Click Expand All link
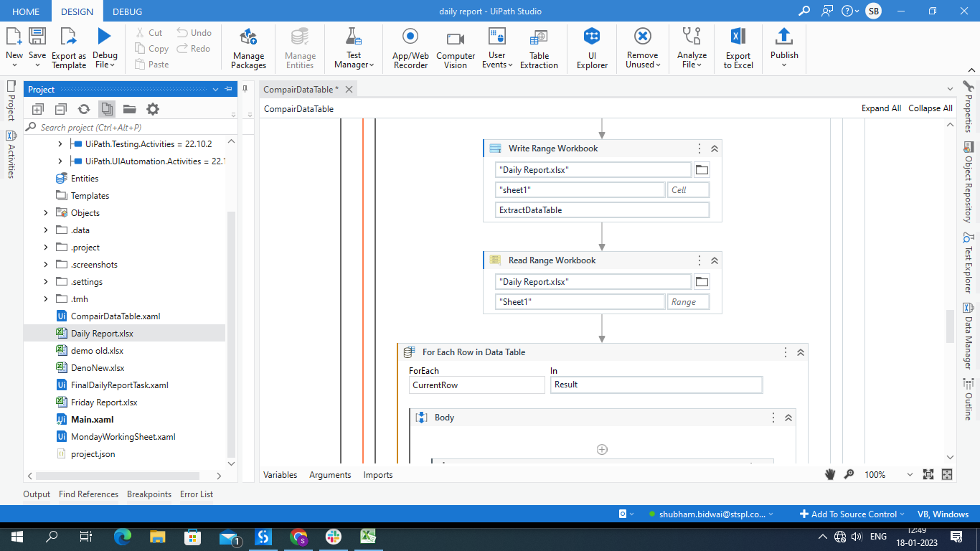The height and width of the screenshot is (551, 980). (x=881, y=108)
